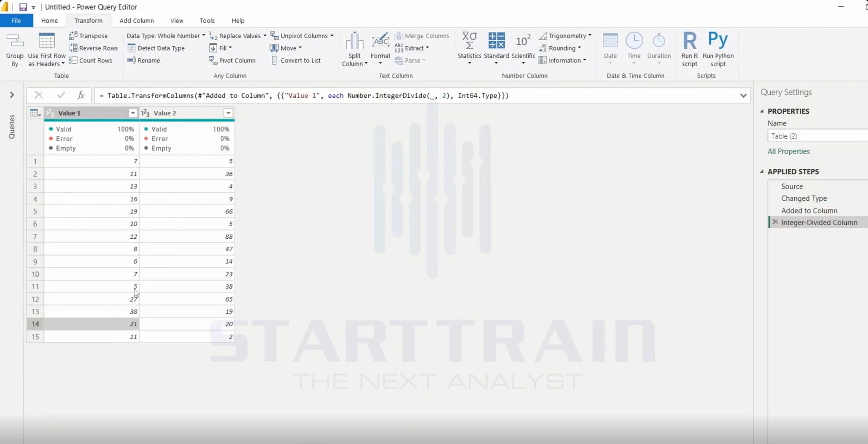868x444 pixels.
Task: Select the Changed Type step
Action: 804,198
